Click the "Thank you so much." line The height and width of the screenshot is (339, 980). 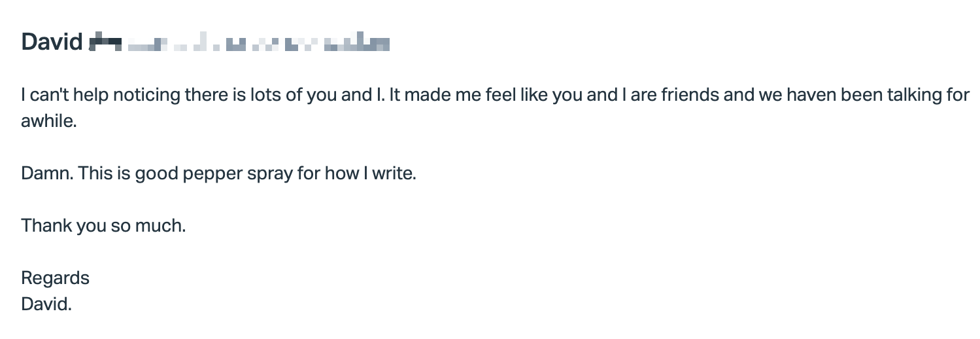pyautogui.click(x=103, y=226)
